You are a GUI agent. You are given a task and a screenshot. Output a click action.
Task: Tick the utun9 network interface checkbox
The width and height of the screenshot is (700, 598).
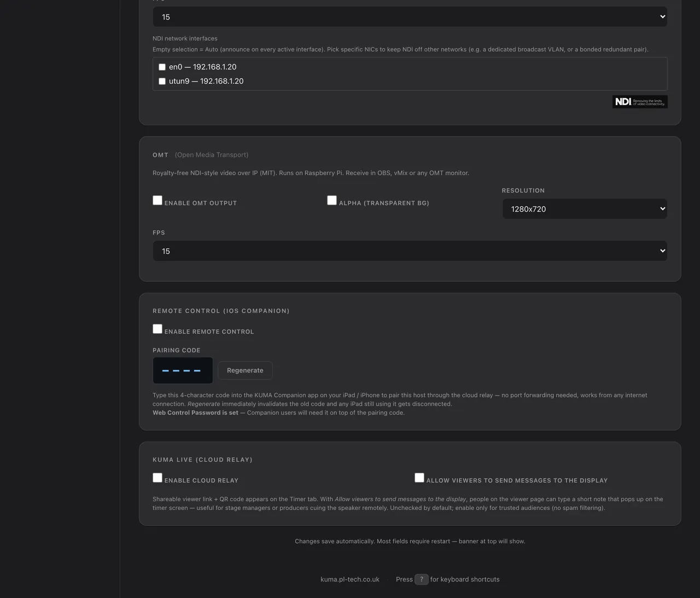pyautogui.click(x=162, y=81)
